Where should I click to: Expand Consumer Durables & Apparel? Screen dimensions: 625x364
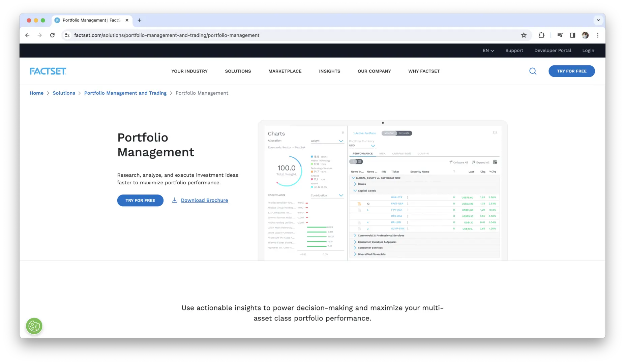pyautogui.click(x=355, y=242)
